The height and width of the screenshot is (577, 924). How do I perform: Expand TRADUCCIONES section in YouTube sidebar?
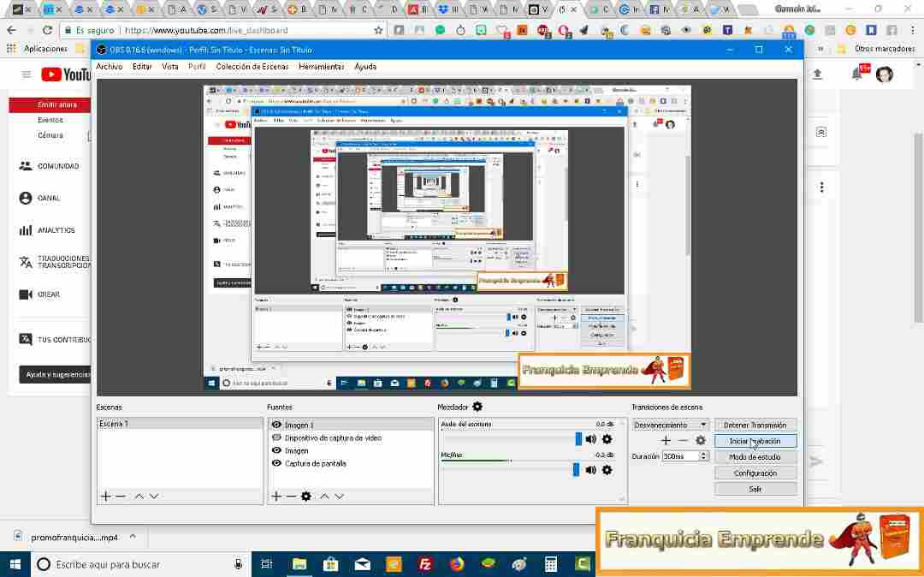(55, 262)
